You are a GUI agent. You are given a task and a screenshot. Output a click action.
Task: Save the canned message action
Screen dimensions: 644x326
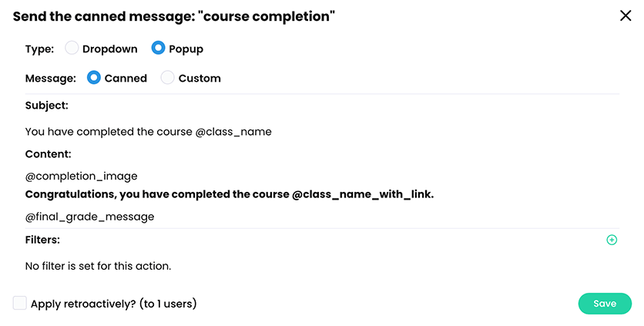[x=605, y=304]
